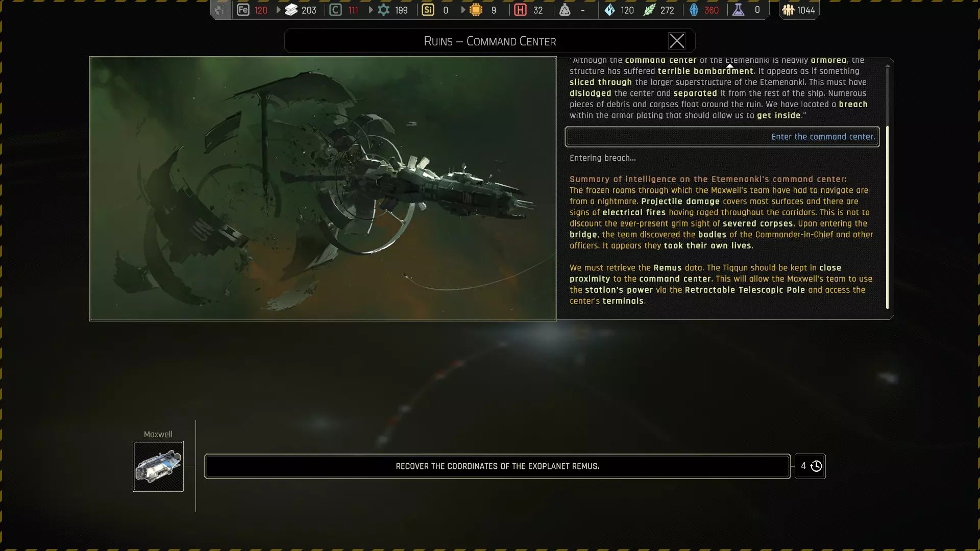Click the population crew count icon
This screenshot has width=980, height=551.
[x=788, y=10]
